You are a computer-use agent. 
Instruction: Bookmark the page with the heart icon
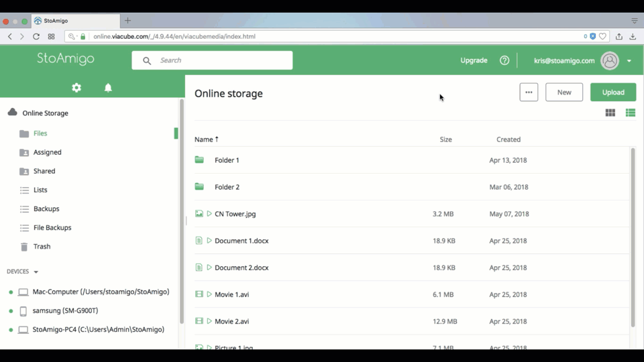point(602,36)
